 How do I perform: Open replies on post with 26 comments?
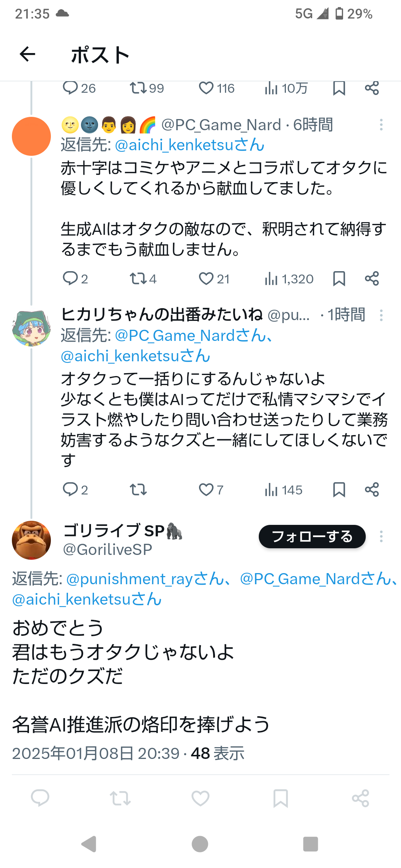(x=79, y=88)
